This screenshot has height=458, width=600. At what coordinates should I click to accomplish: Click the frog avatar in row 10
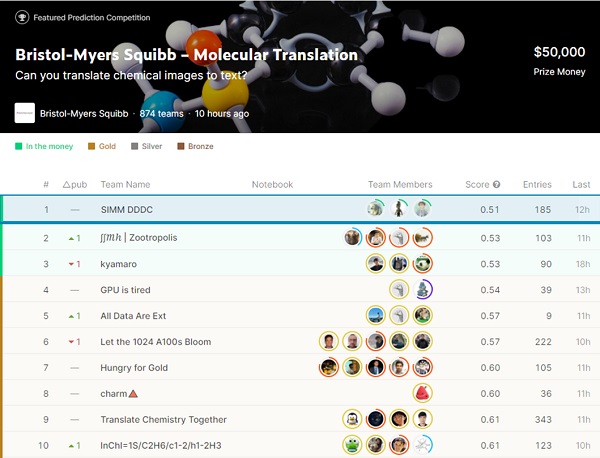[352, 445]
